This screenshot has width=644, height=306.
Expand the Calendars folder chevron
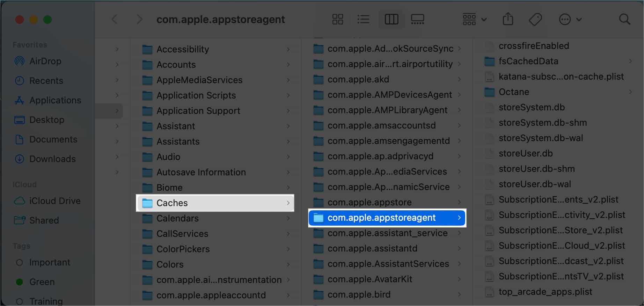click(288, 218)
